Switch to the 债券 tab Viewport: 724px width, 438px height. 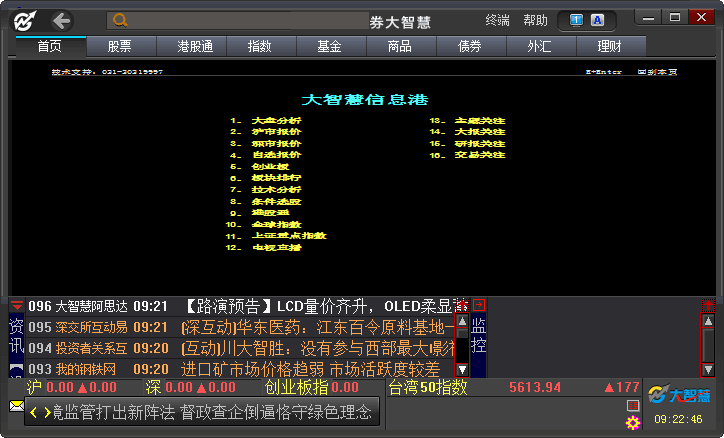(470, 46)
